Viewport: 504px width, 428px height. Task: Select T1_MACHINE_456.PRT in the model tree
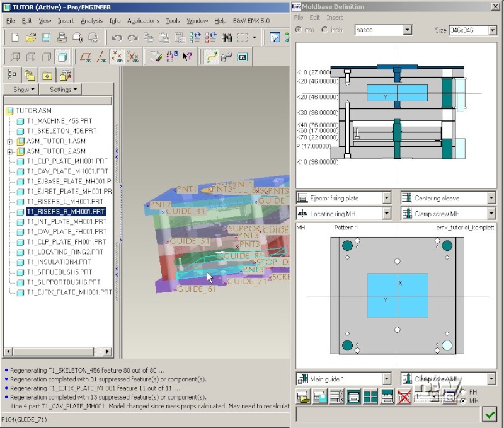point(59,121)
